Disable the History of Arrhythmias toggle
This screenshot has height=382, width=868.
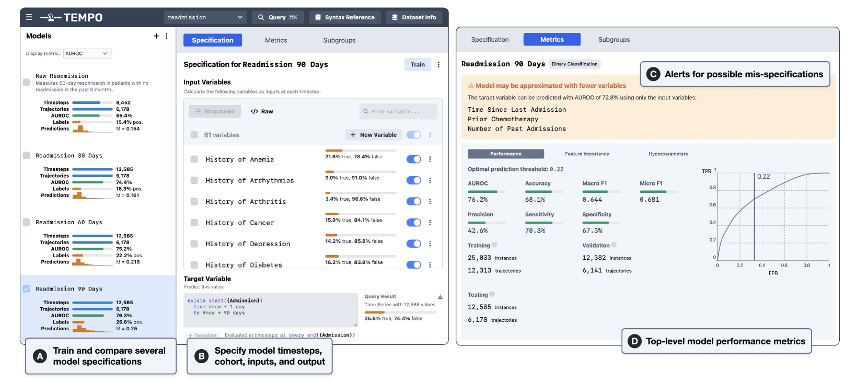tap(414, 180)
